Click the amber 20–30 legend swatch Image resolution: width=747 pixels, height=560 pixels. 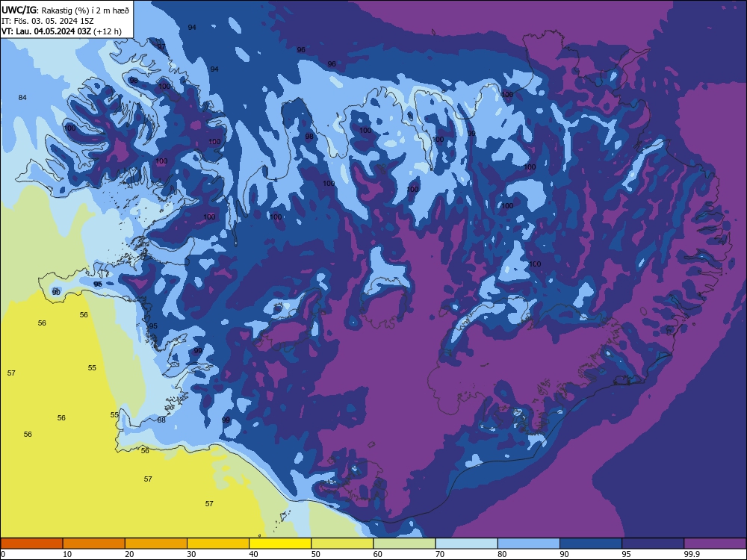[x=156, y=544]
